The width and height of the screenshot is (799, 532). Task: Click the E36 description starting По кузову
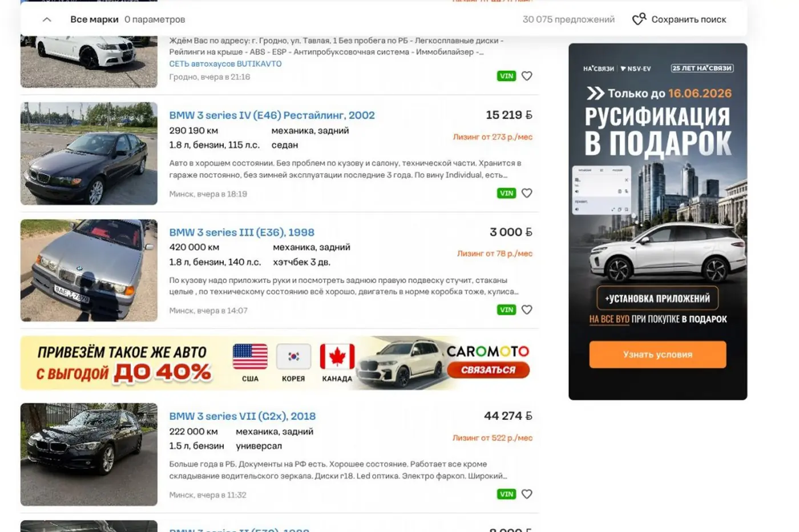(344, 286)
